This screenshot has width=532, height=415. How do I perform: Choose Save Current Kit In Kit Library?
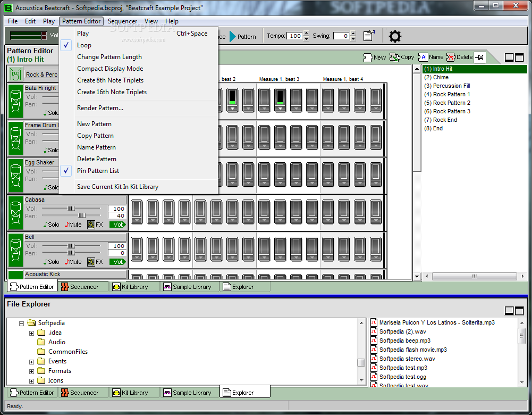click(117, 187)
